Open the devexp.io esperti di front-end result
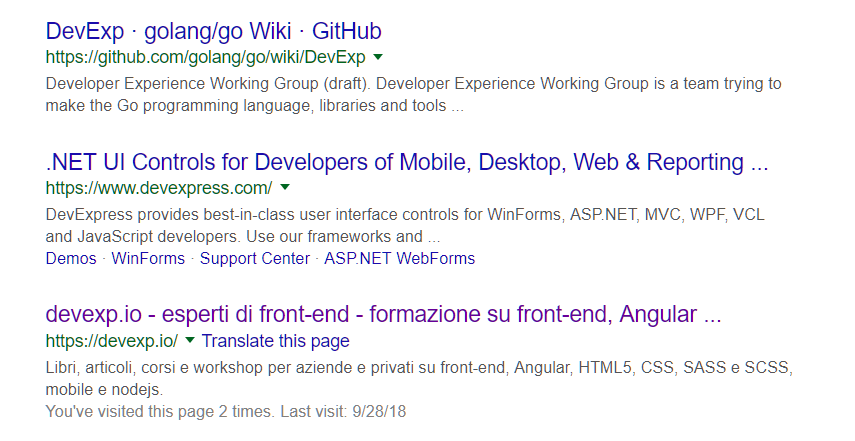This screenshot has width=855, height=441. click(383, 315)
